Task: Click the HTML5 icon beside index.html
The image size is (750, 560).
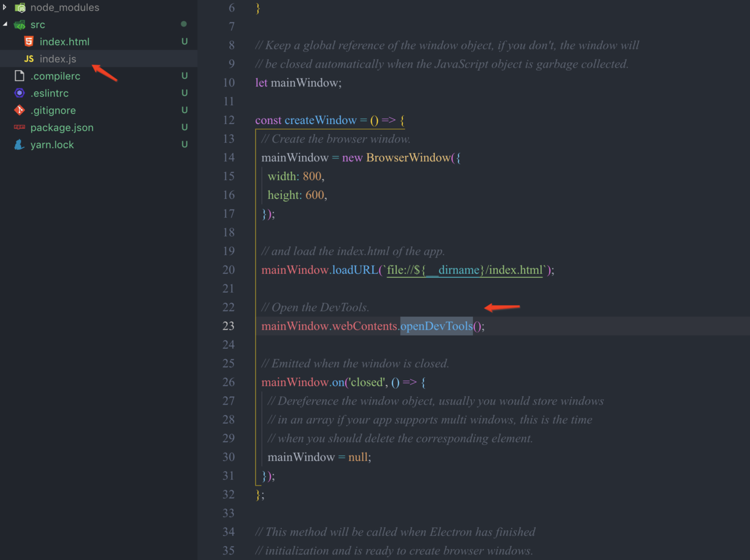Action: point(28,42)
